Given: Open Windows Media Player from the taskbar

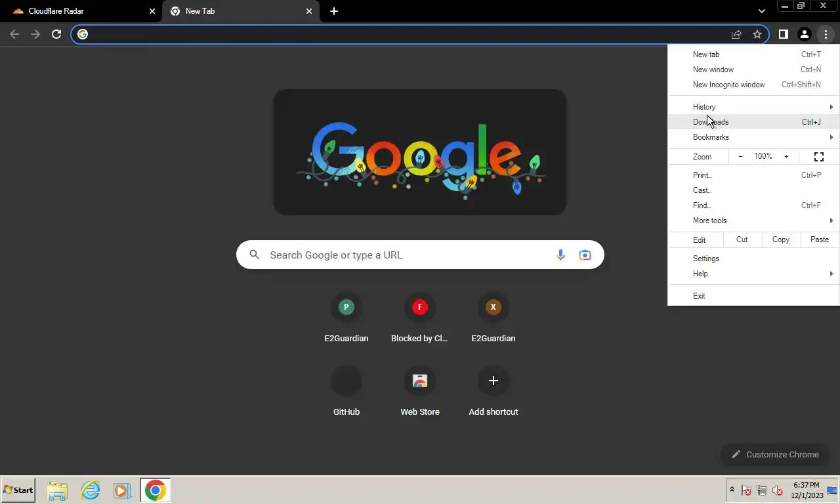Looking at the screenshot, I should pyautogui.click(x=121, y=490).
